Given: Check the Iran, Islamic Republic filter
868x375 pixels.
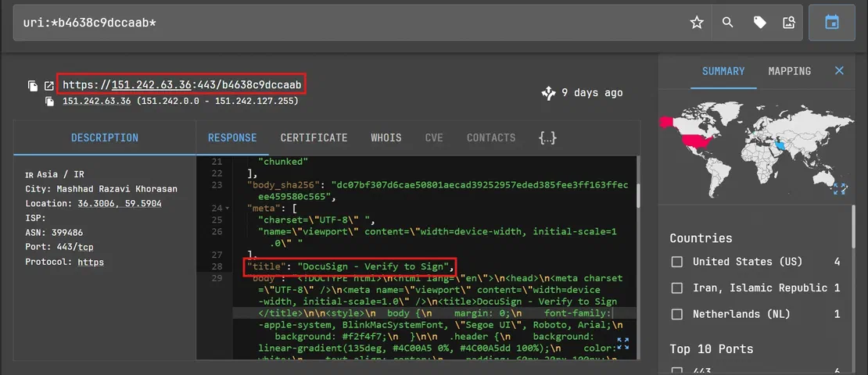Looking at the screenshot, I should coord(676,288).
